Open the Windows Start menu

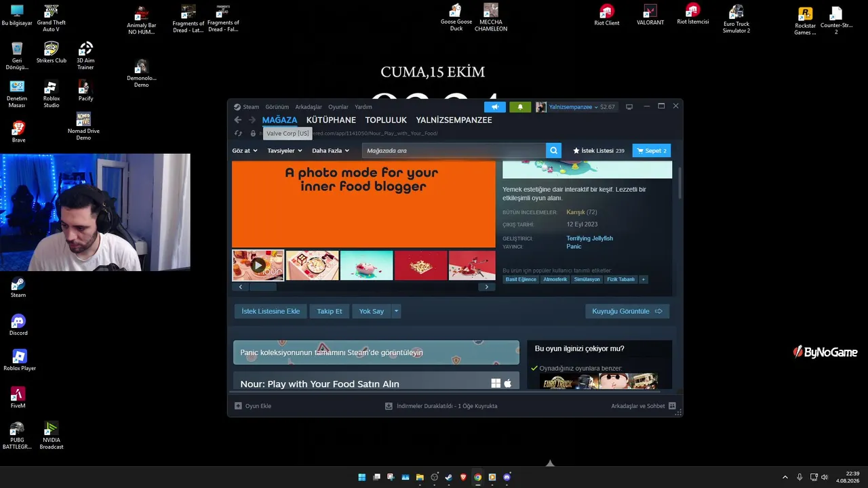point(361,477)
